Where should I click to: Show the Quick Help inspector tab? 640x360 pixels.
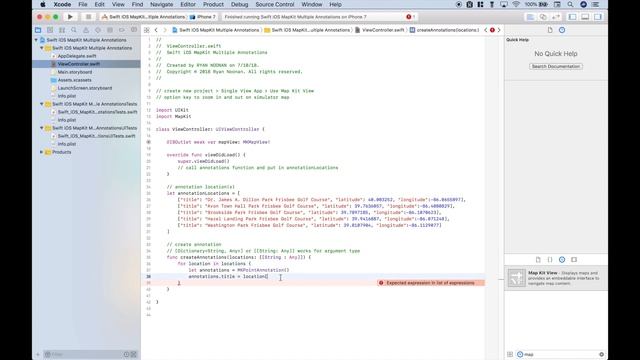pyautogui.click(x=562, y=30)
